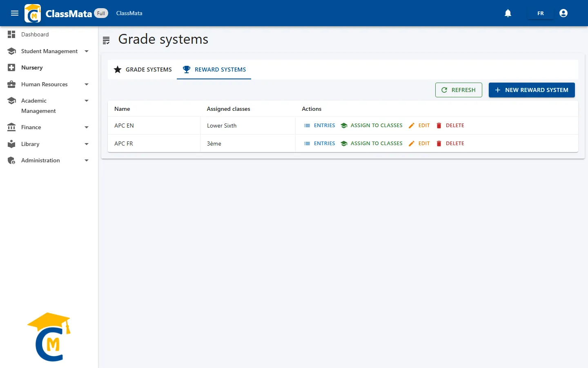Viewport: 588px width, 368px height.
Task: Switch to the Grade Systems tab
Action: click(143, 70)
